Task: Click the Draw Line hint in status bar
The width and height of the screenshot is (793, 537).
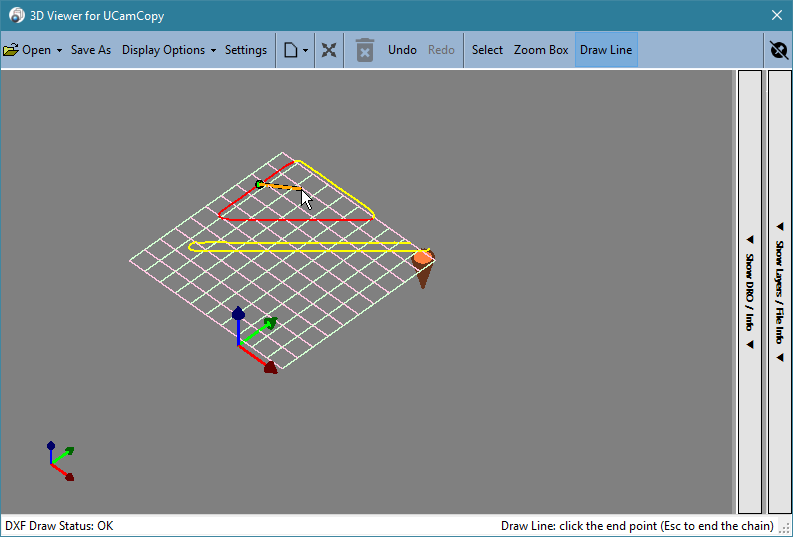Action: coord(637,526)
